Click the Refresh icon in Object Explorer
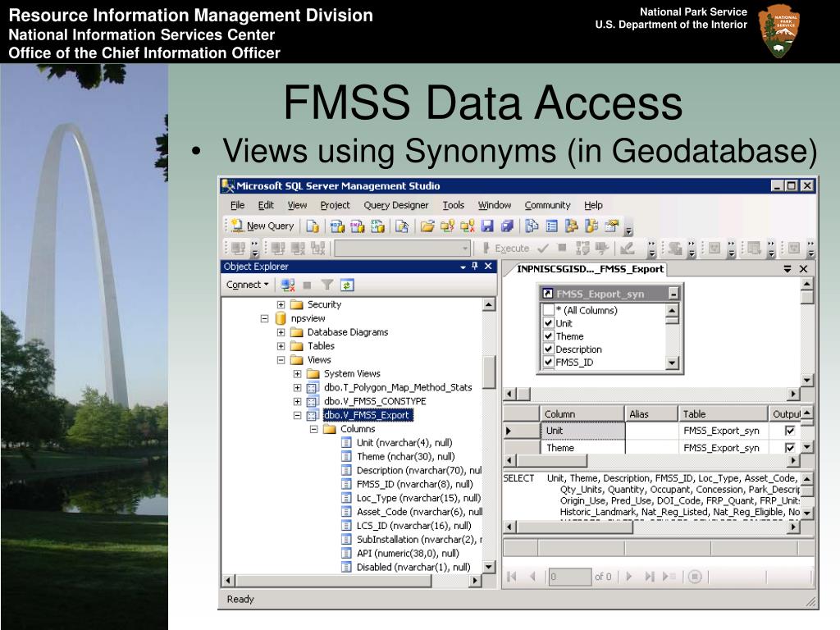The height and width of the screenshot is (630, 840). click(347, 285)
